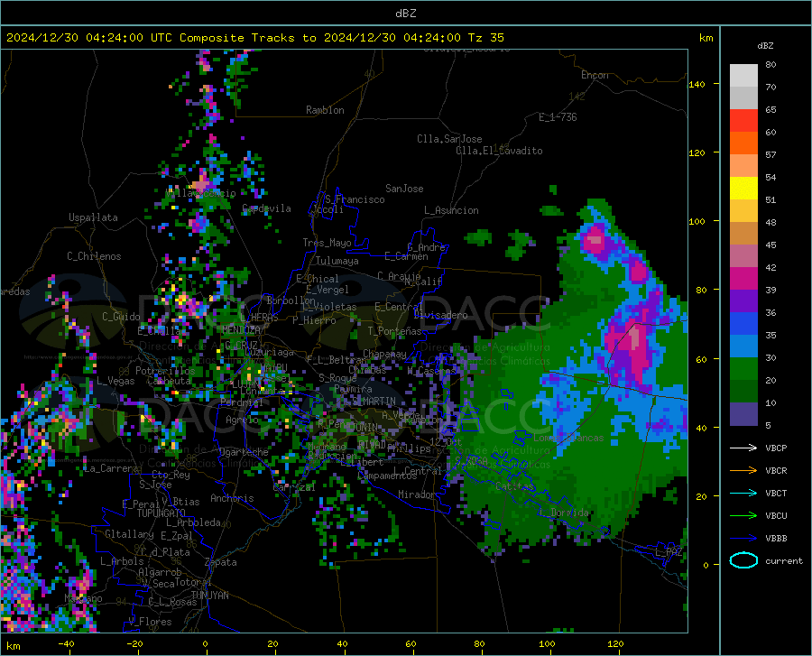This screenshot has width=812, height=656.
Task: Click the Encon label on map
Action: click(595, 75)
